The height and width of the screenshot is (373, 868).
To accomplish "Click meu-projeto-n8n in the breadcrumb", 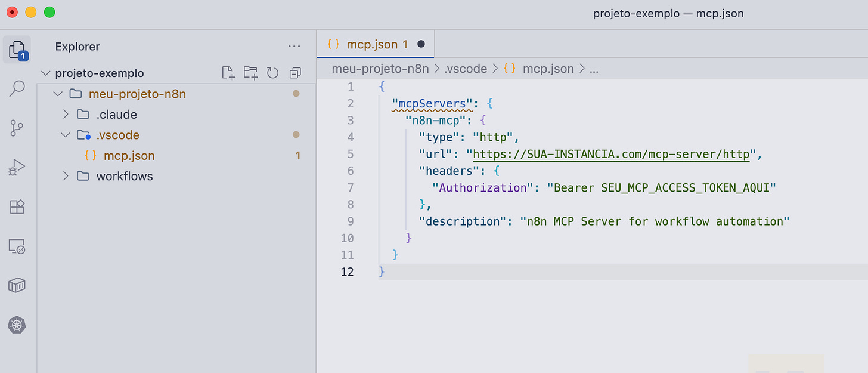I will click(x=380, y=69).
